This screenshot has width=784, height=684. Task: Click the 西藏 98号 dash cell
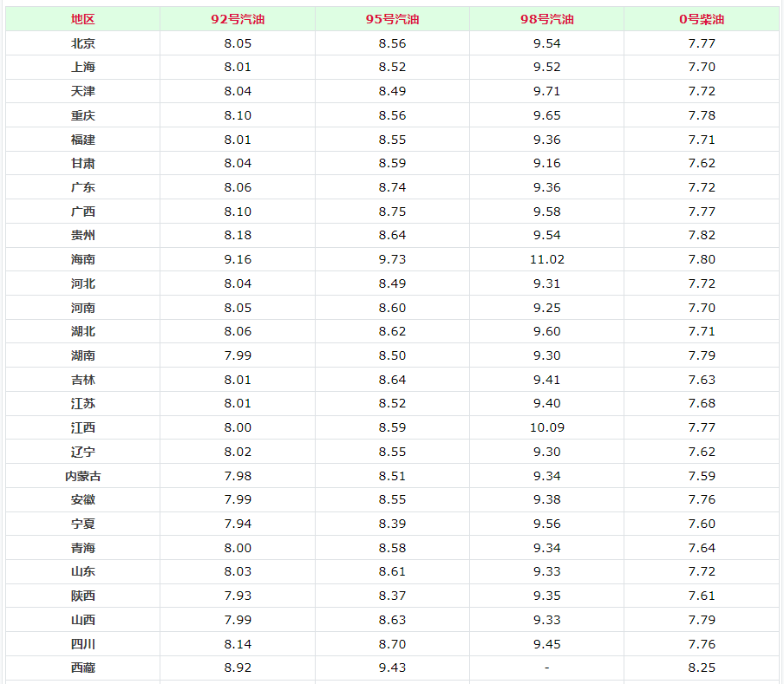(x=547, y=668)
